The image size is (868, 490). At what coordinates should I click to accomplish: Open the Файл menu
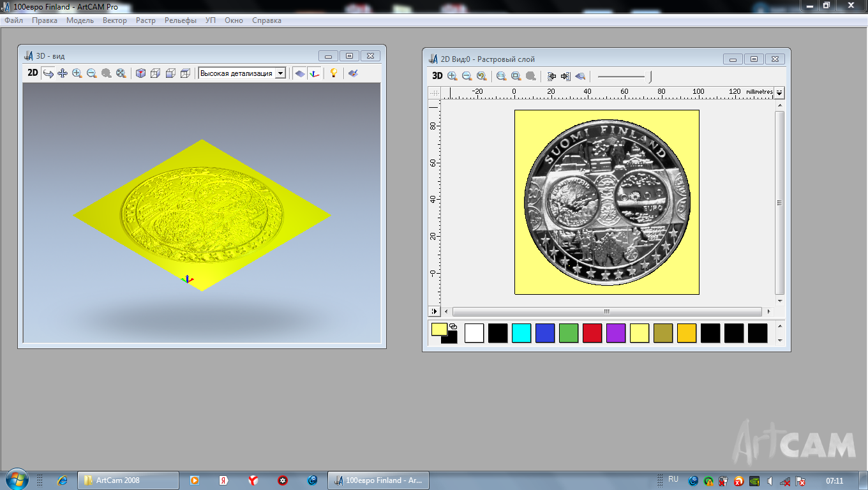(14, 20)
